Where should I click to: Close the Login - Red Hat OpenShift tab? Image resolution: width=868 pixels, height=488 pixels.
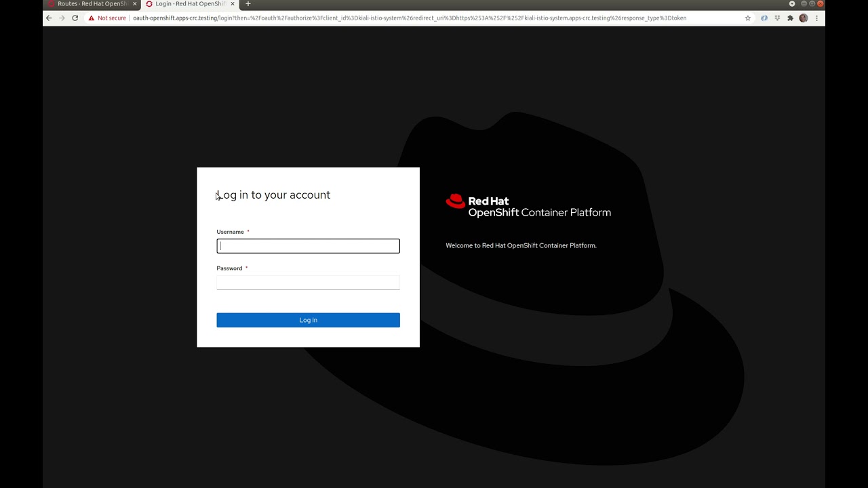pos(232,4)
